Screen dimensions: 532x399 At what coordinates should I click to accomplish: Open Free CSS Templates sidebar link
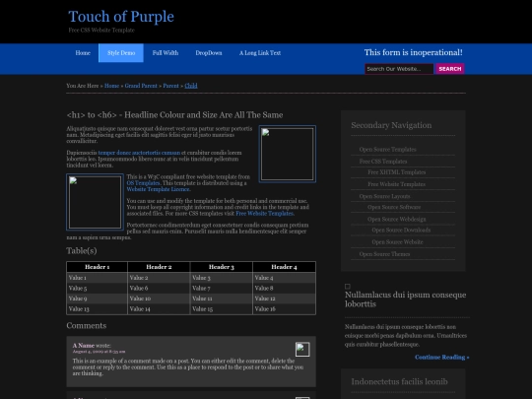coord(383,162)
